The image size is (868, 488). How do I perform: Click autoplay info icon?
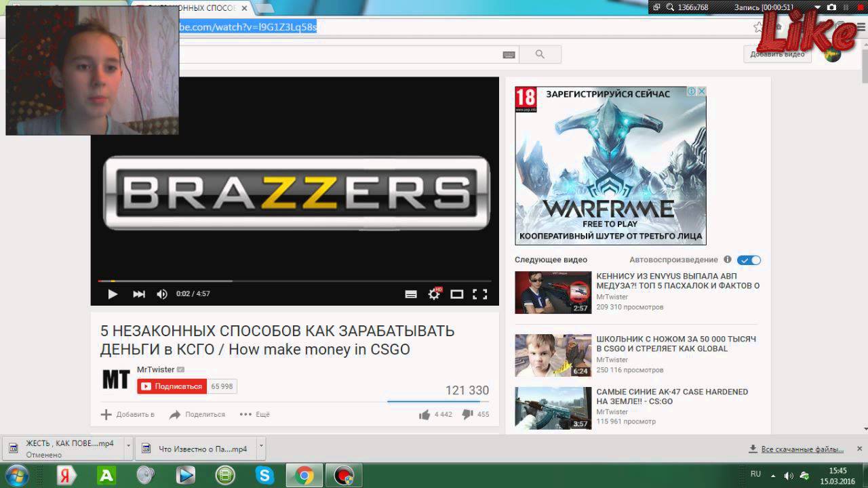tap(728, 260)
